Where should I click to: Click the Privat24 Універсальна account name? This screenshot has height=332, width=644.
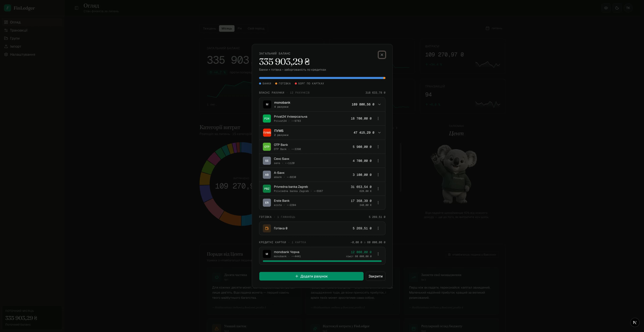290,116
